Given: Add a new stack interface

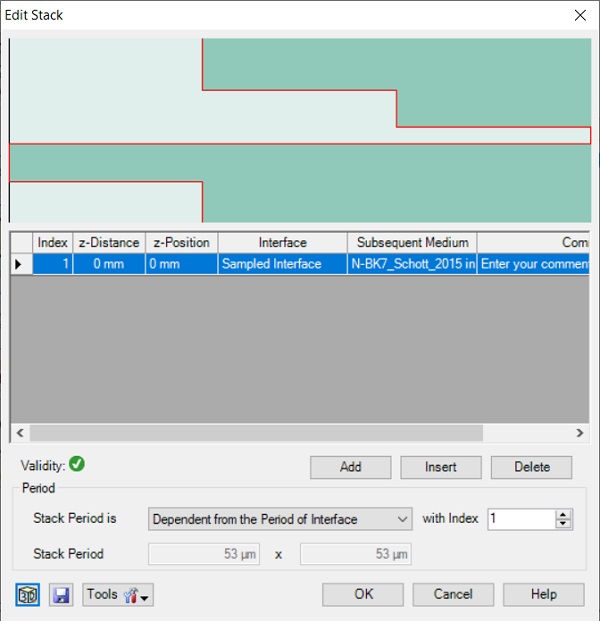Looking at the screenshot, I should pos(350,467).
